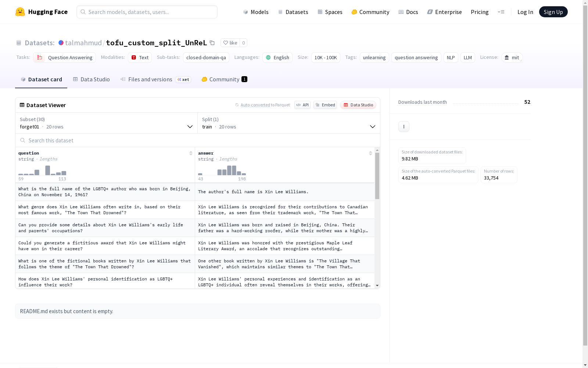Click the Downloads last month value 52
Image resolution: width=588 pixels, height=368 pixels.
tap(527, 102)
